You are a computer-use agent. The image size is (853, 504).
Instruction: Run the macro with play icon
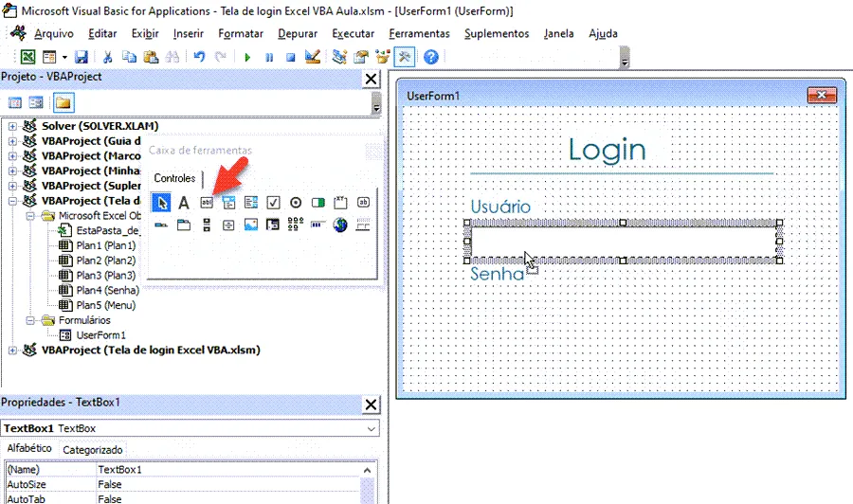point(247,57)
